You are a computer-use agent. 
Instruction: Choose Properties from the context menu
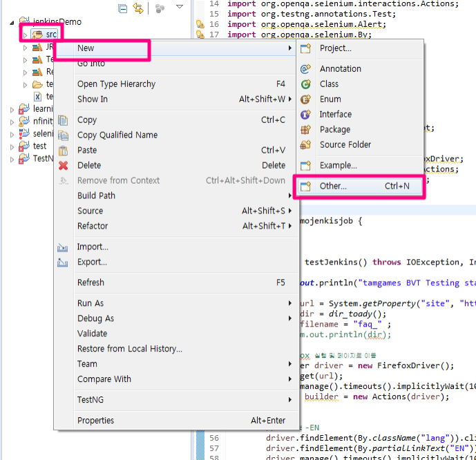click(x=95, y=420)
